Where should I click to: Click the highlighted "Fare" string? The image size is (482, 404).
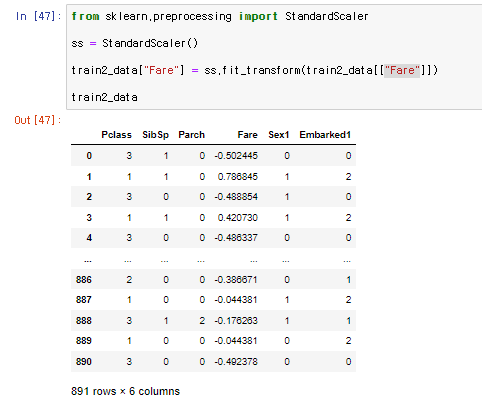402,70
